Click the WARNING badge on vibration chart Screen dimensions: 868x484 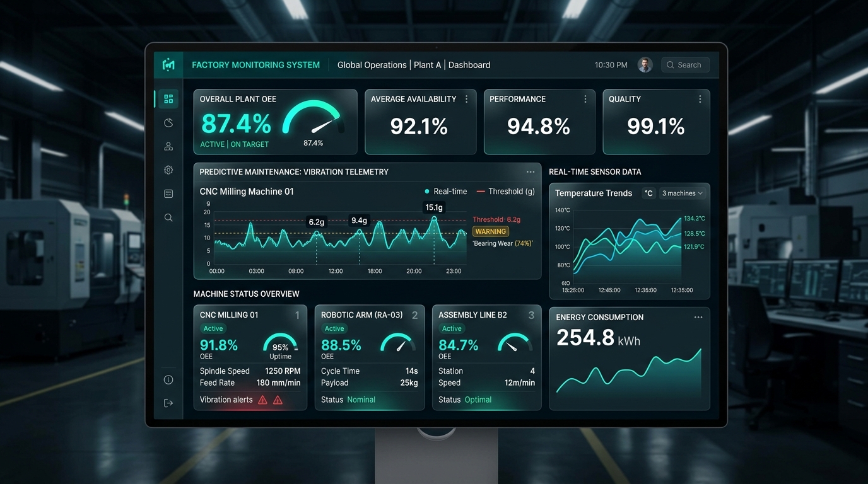click(491, 231)
